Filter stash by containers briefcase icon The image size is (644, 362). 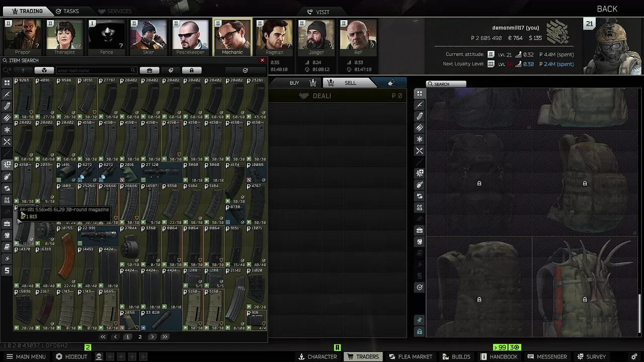(x=420, y=230)
